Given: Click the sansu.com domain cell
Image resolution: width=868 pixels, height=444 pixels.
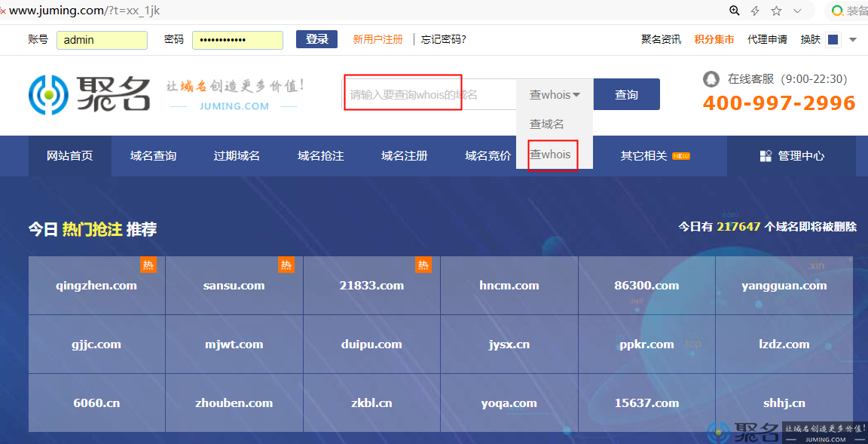Looking at the screenshot, I should tap(234, 286).
